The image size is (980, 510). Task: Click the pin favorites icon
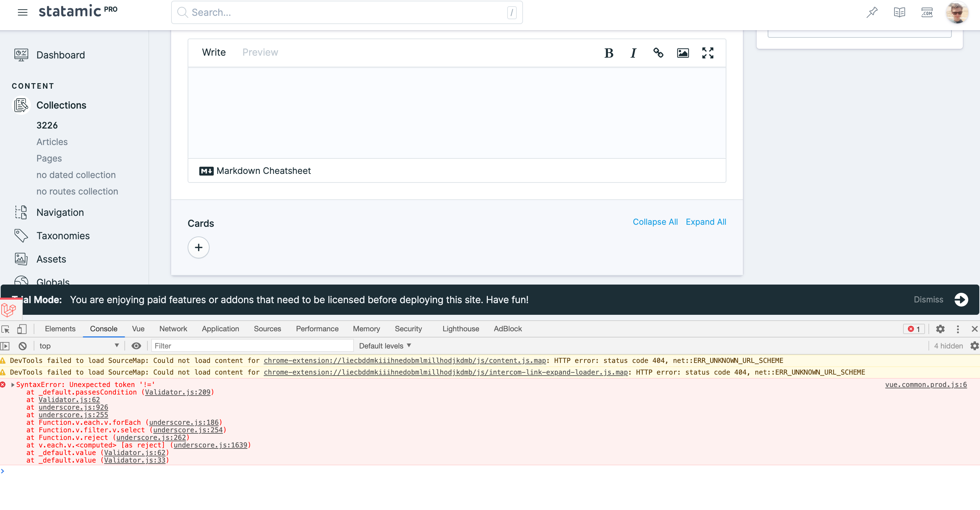(x=871, y=13)
